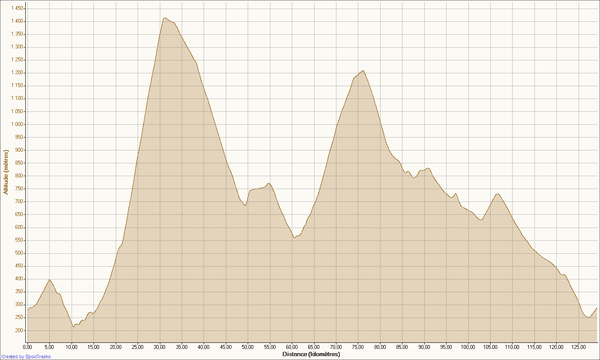Click the '85,00' distance tick label
This screenshot has width=600, height=360.
[x=402, y=347]
